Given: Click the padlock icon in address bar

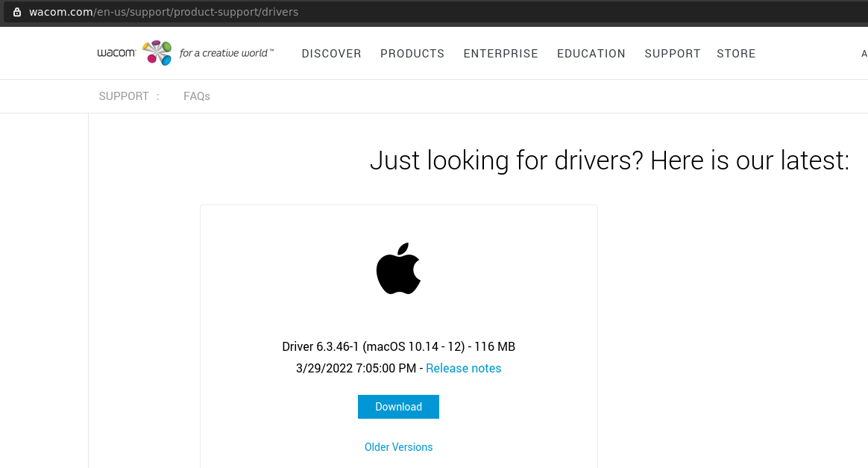Looking at the screenshot, I should coord(17,12).
